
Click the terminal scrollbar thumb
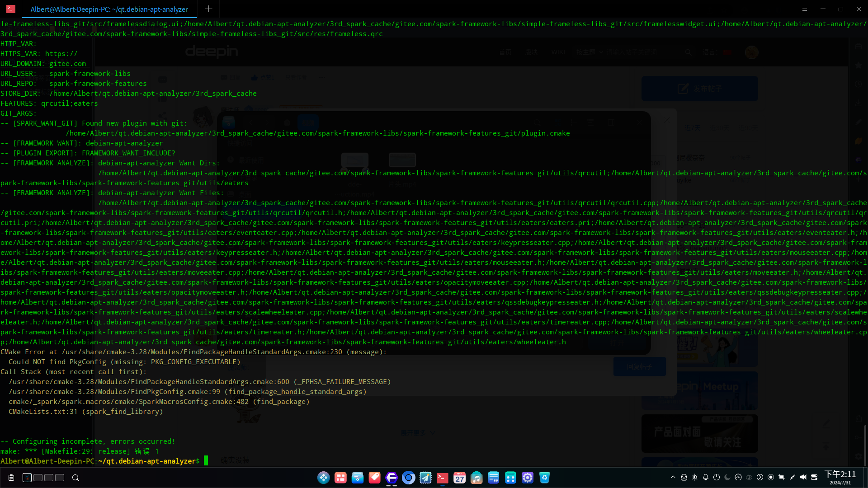(x=866, y=446)
